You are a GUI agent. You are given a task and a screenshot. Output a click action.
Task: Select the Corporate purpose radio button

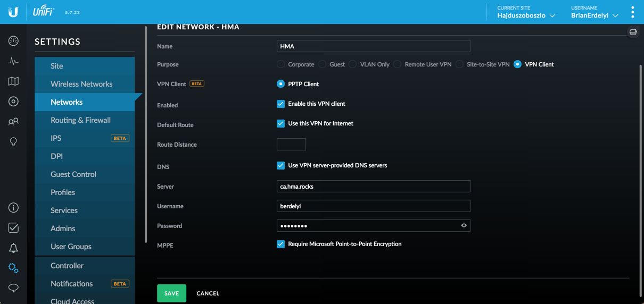280,64
